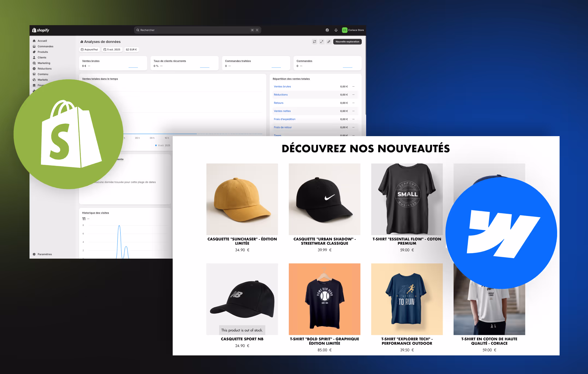Open the EUR € currency selector
This screenshot has width=588, height=374.
pos(131,49)
